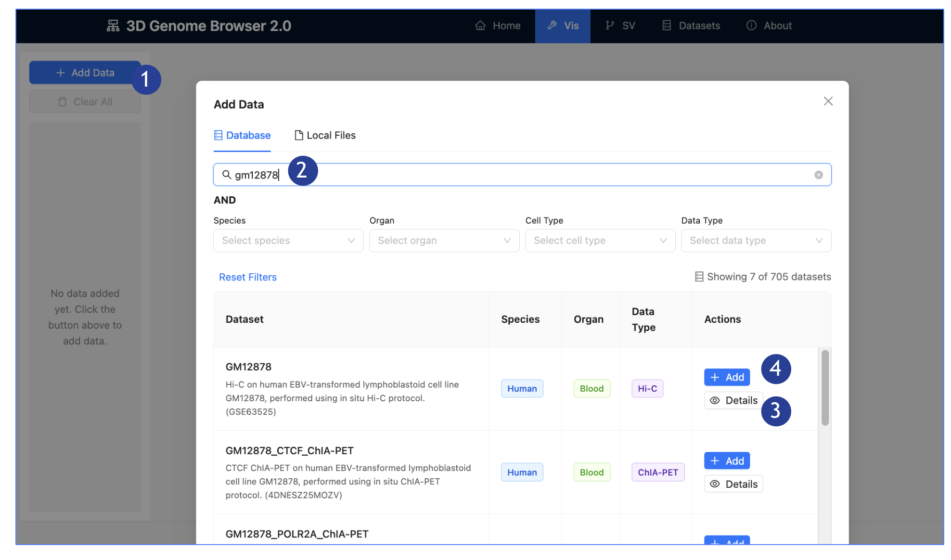The image size is (951, 560).
Task: Select the Database tab
Action: [242, 135]
